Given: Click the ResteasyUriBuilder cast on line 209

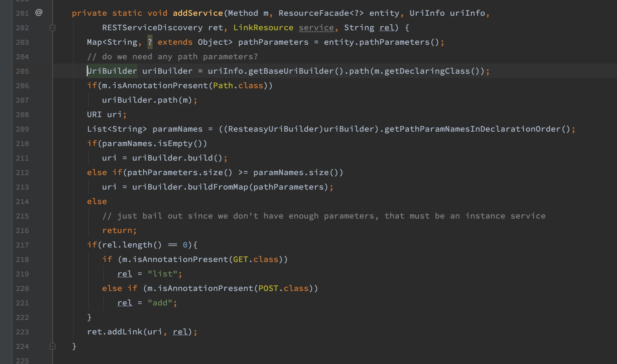Looking at the screenshot, I should point(274,129).
